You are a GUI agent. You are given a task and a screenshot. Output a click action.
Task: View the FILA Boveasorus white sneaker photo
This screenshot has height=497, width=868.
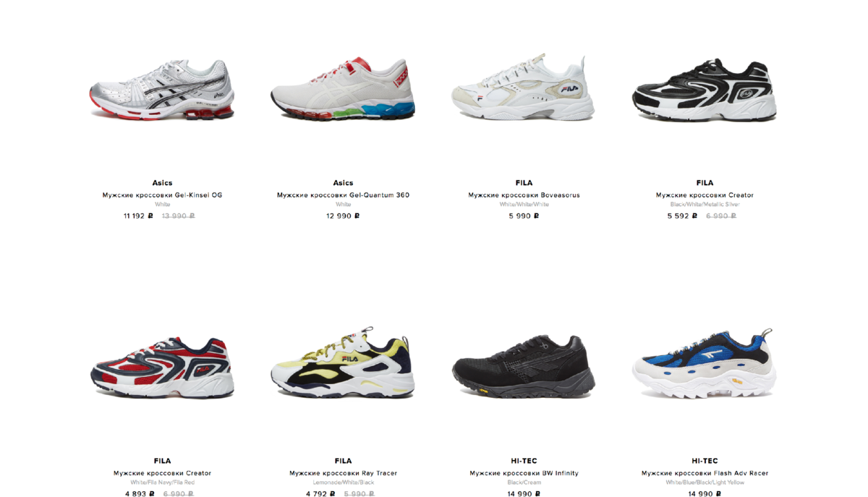(x=524, y=90)
